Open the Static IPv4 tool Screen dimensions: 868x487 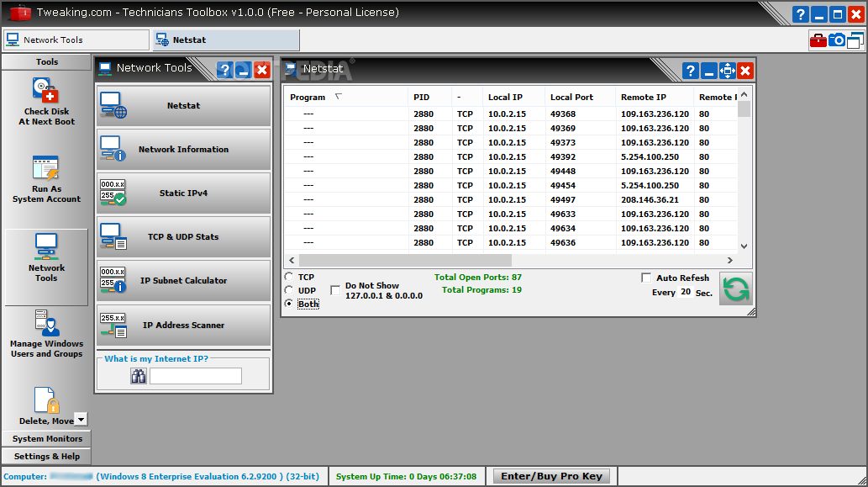pos(184,193)
